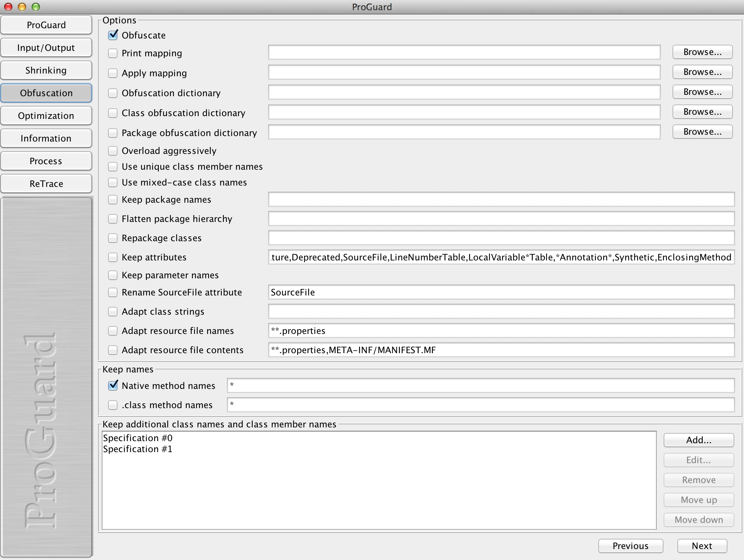Browse for Print mapping file
744x560 pixels.
[702, 52]
